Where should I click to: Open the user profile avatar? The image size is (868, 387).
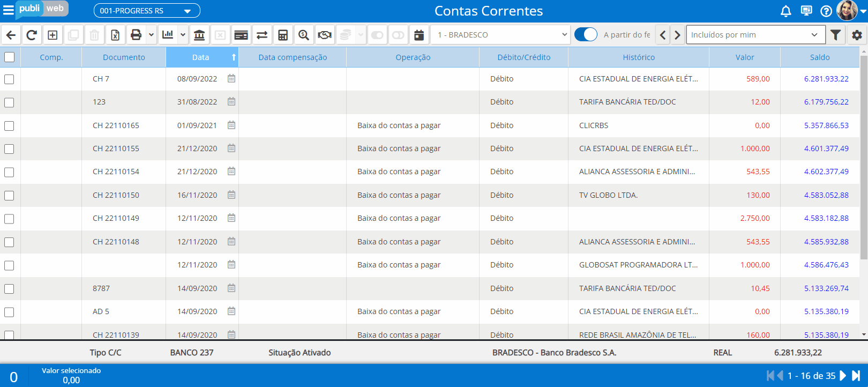click(x=847, y=10)
